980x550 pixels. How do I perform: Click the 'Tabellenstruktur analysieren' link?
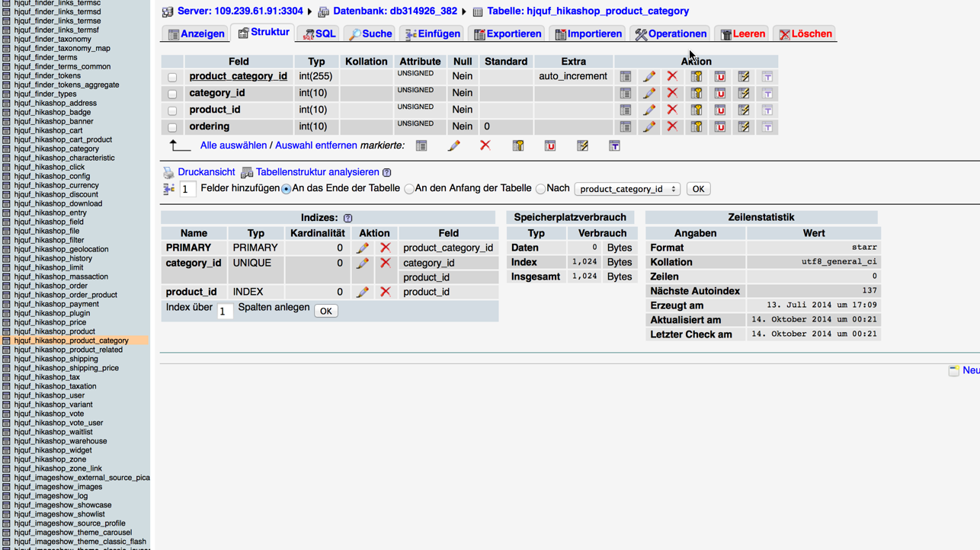[317, 172]
